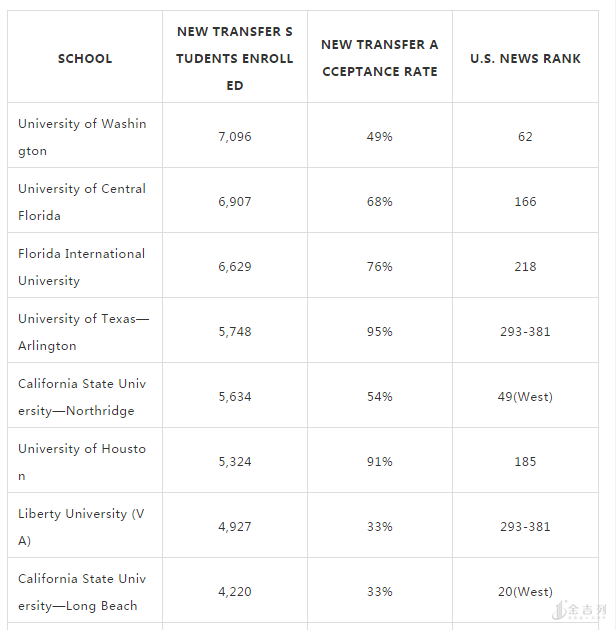Select the University of Texas—Arlington cell
This screenshot has height=630, width=616.
[x=84, y=332]
